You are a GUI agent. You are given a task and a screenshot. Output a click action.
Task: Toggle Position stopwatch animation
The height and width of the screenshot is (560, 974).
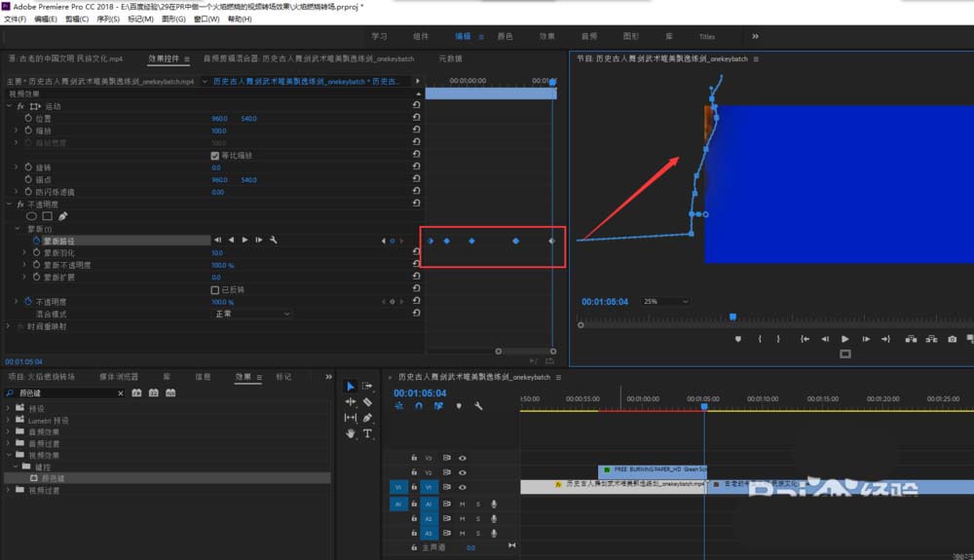point(28,118)
